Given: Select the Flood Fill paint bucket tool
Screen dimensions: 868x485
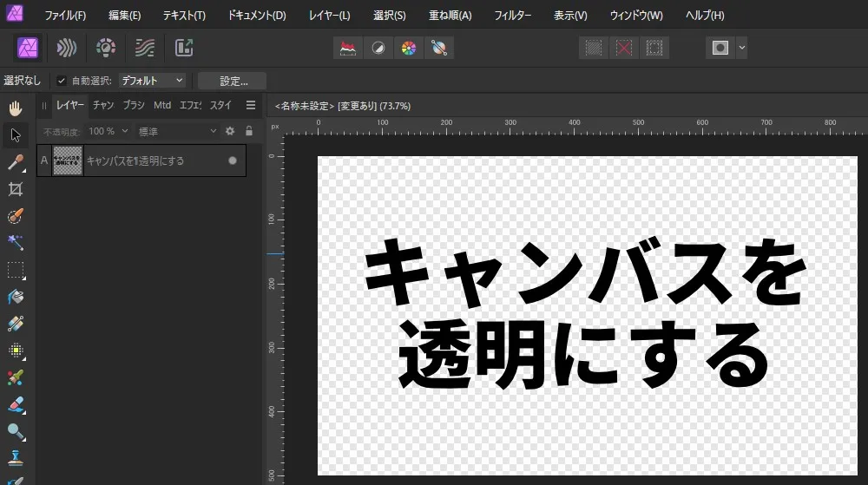Looking at the screenshot, I should [x=15, y=297].
